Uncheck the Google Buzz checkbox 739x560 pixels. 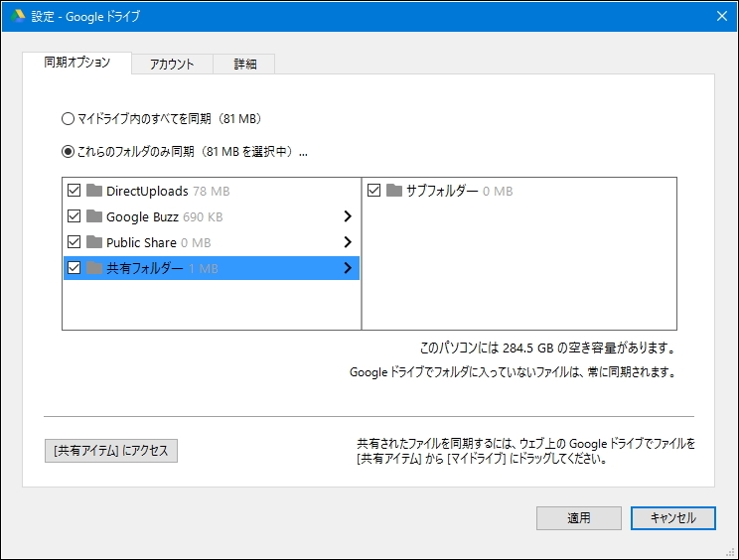point(74,216)
